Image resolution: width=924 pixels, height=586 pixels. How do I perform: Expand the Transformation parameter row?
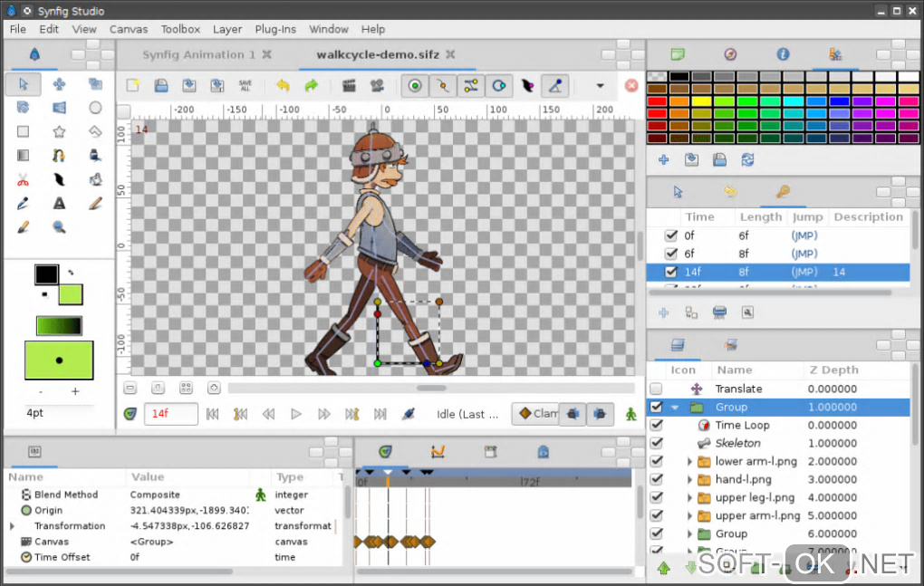13,526
